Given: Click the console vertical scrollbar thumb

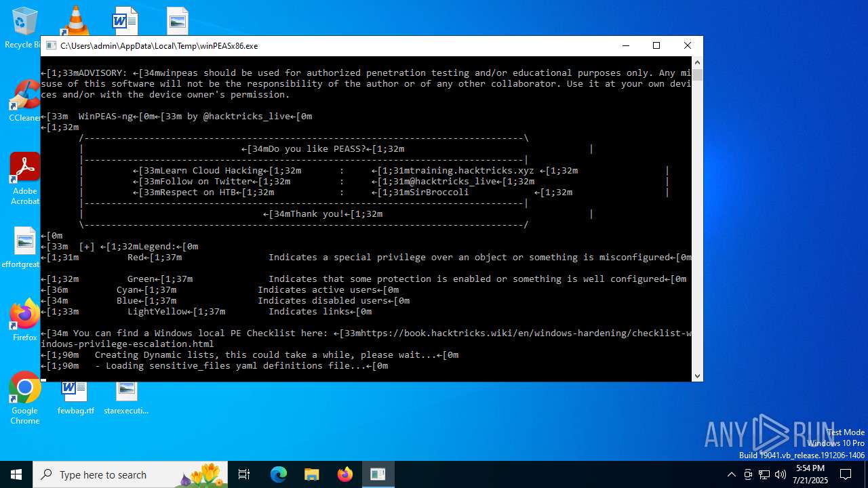Looking at the screenshot, I should [x=697, y=75].
